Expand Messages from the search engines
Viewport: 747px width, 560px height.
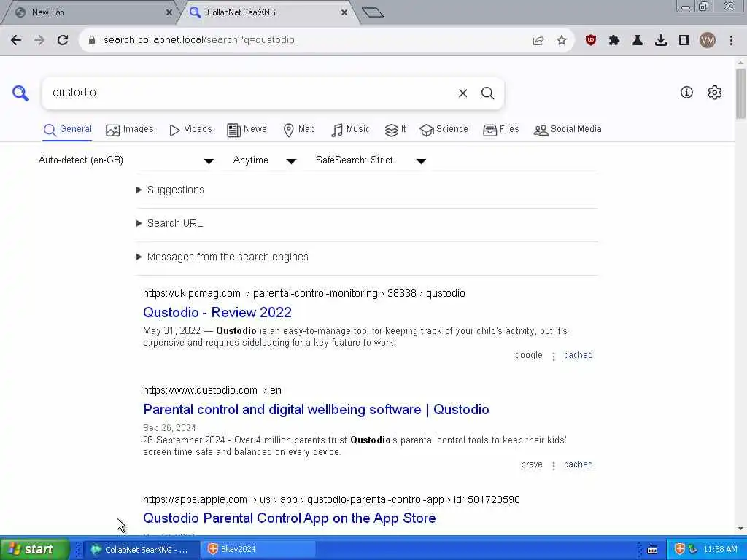tap(222, 257)
